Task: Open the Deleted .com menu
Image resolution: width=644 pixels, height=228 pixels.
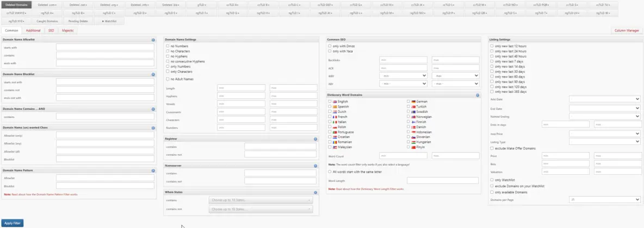Action: pyautogui.click(x=47, y=5)
